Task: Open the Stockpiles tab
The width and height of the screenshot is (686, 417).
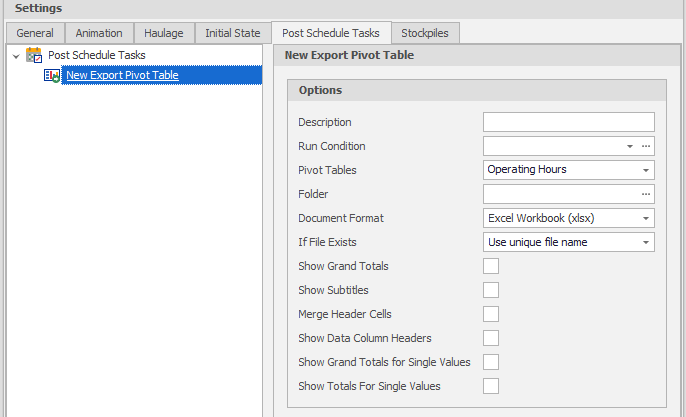Action: (425, 33)
